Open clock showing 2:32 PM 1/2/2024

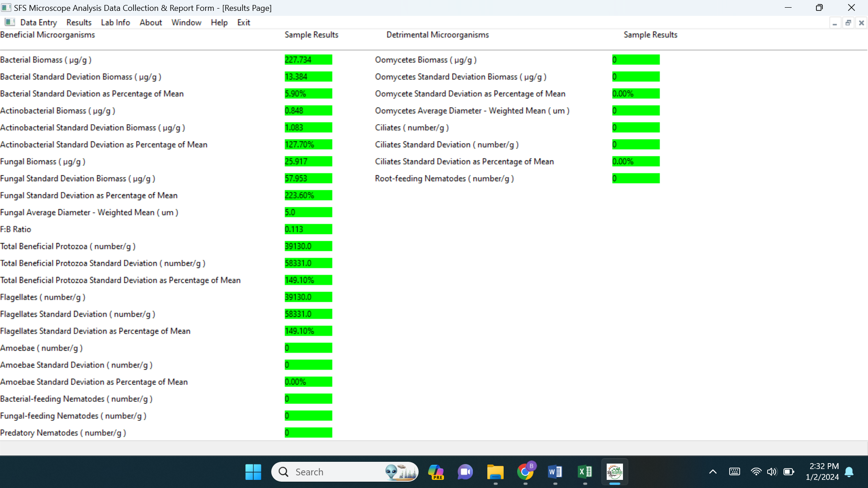click(822, 472)
